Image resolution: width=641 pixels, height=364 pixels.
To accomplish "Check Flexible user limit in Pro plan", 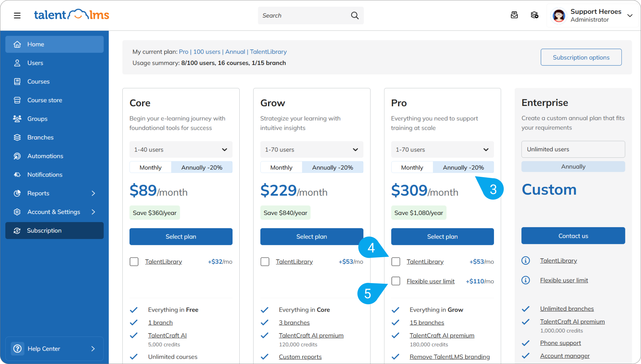I will click(396, 281).
